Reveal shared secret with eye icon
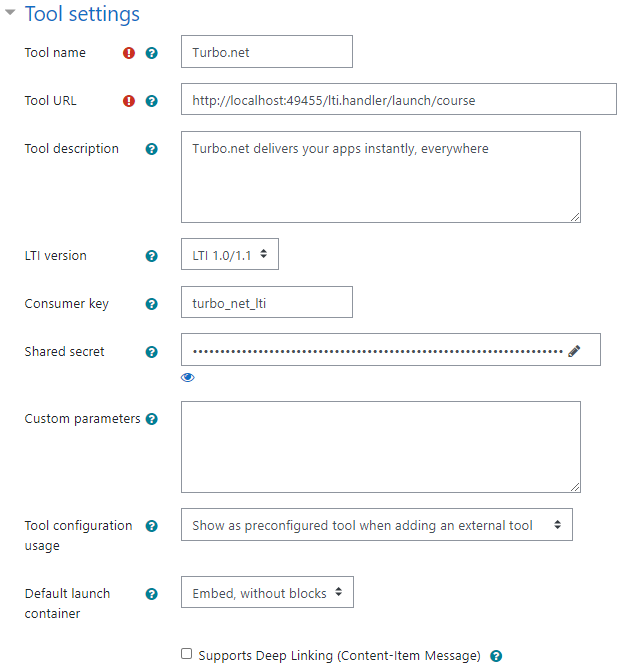Screen dimensions: 635x666 pos(188,377)
